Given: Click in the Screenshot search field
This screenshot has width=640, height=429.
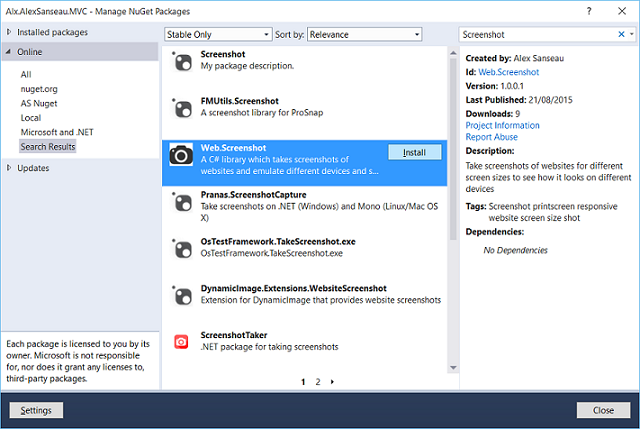Looking at the screenshot, I should point(537,34).
